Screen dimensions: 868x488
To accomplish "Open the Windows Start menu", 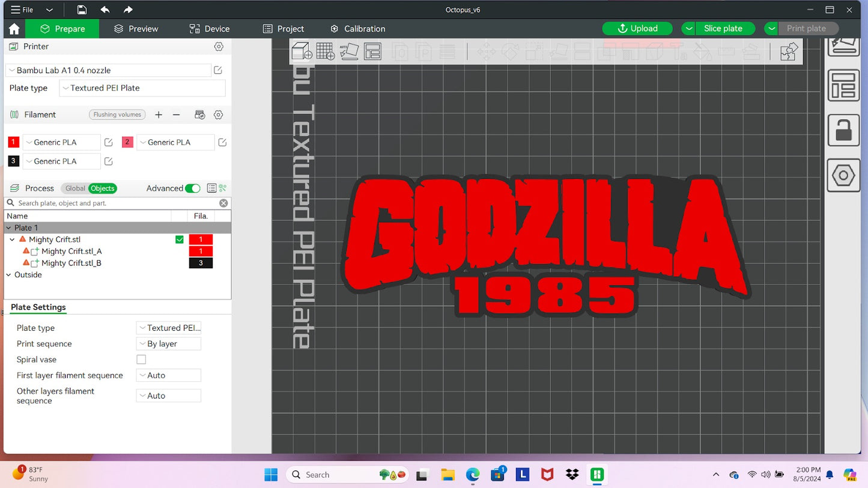I will 272,475.
